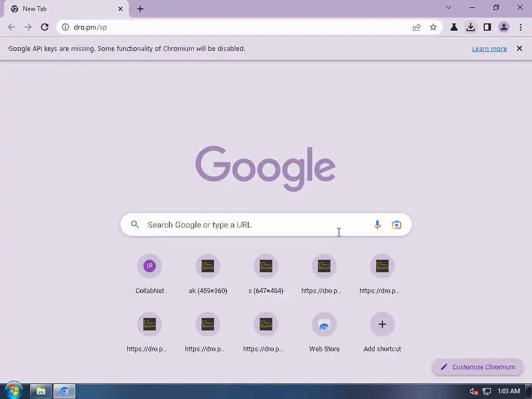
Task: View site information icon in address bar
Action: click(x=65, y=27)
